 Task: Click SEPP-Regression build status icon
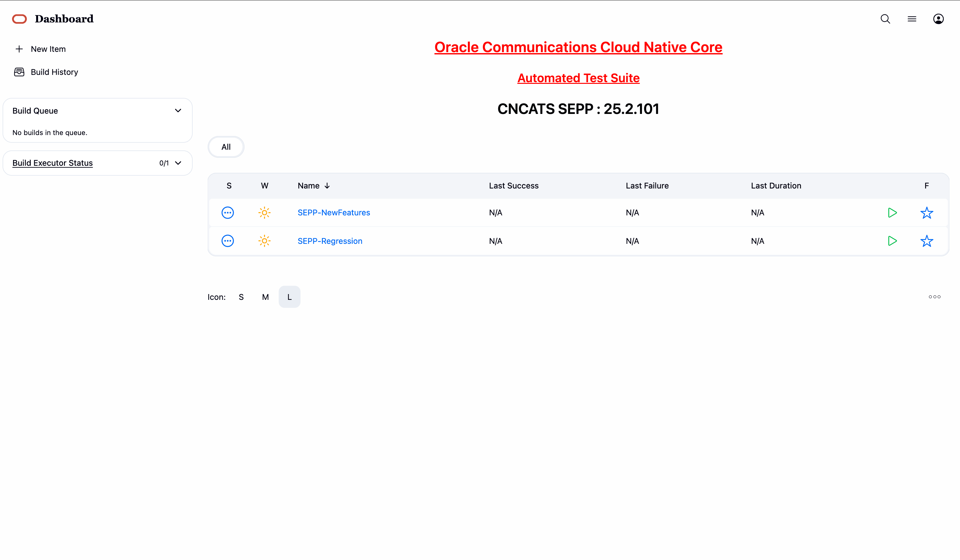point(228,241)
